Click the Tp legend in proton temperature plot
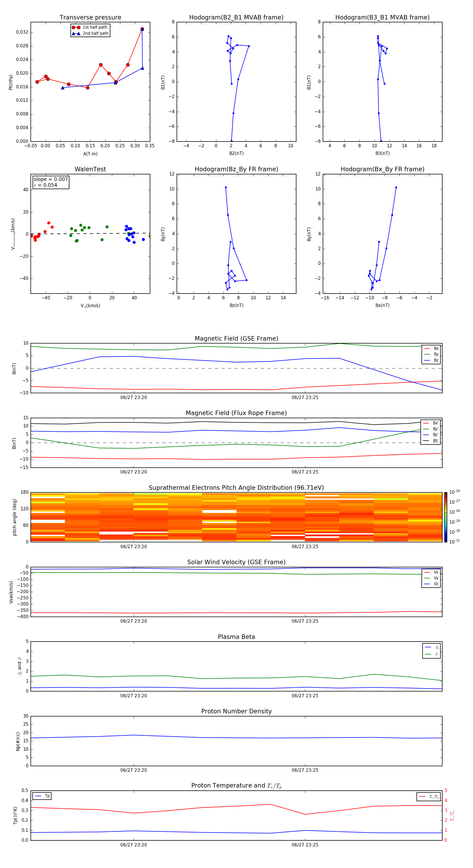The height and width of the screenshot is (868, 473). click(42, 796)
